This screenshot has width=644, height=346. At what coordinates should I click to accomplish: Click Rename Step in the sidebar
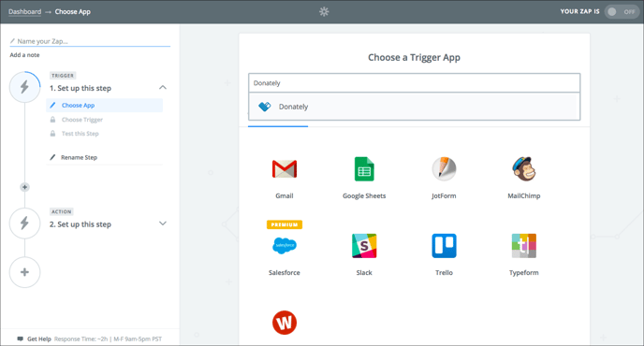coord(79,158)
